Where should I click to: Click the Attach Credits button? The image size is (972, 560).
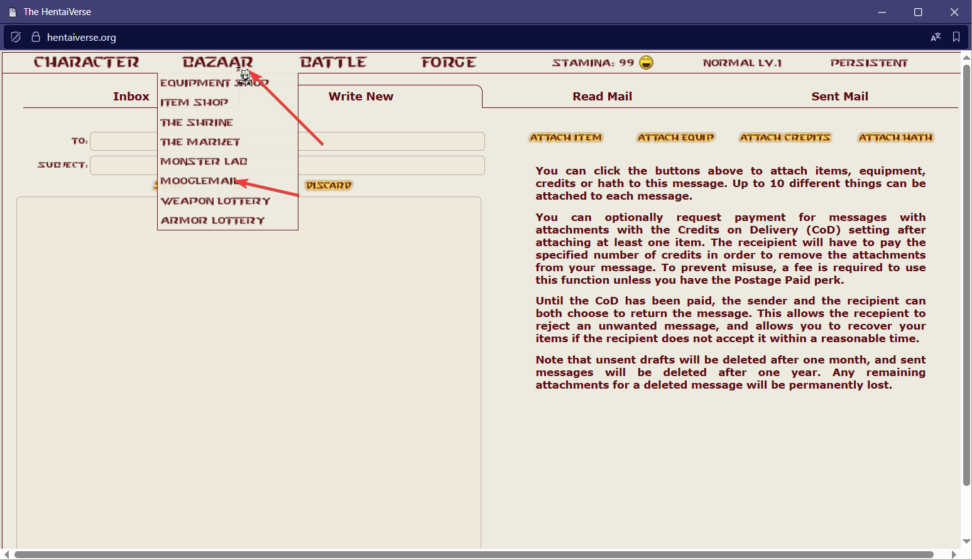785,137
